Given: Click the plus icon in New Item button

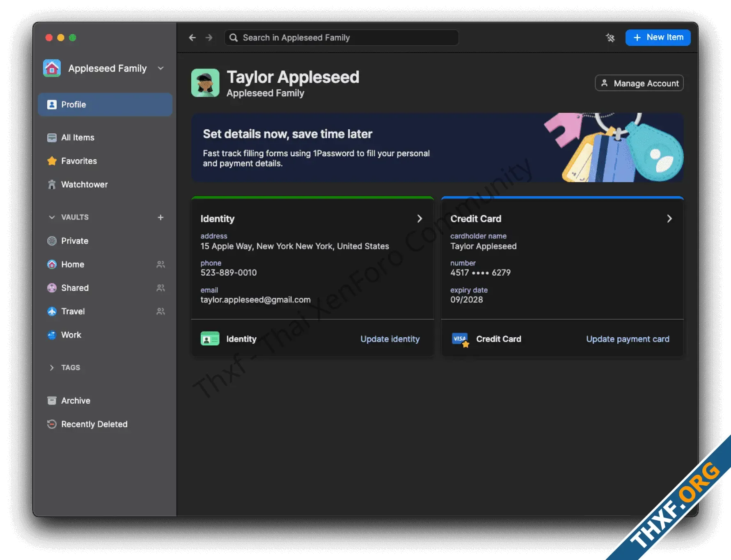Looking at the screenshot, I should tap(637, 38).
